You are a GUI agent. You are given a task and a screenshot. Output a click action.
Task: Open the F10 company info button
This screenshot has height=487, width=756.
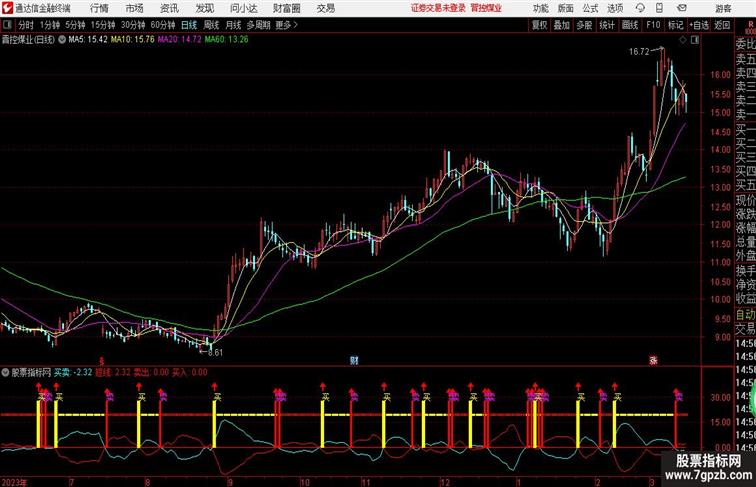coord(653,25)
